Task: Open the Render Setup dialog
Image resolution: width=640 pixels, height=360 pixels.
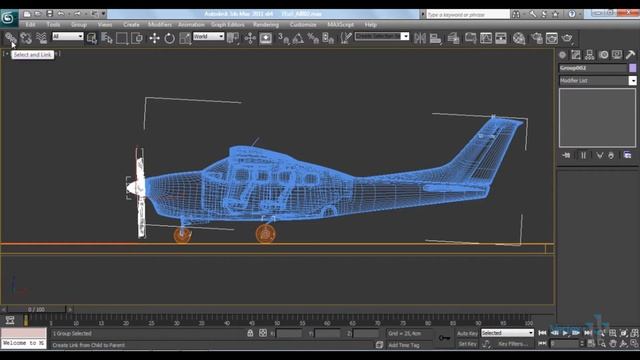Action: [x=537, y=38]
